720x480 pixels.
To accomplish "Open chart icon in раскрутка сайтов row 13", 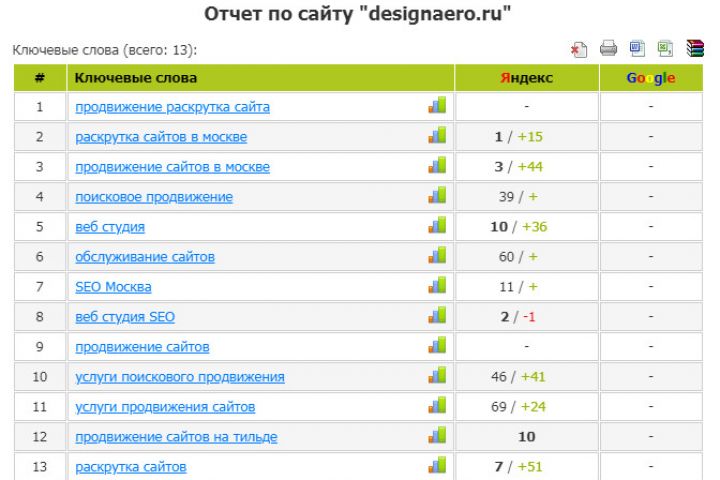I will point(437,465).
